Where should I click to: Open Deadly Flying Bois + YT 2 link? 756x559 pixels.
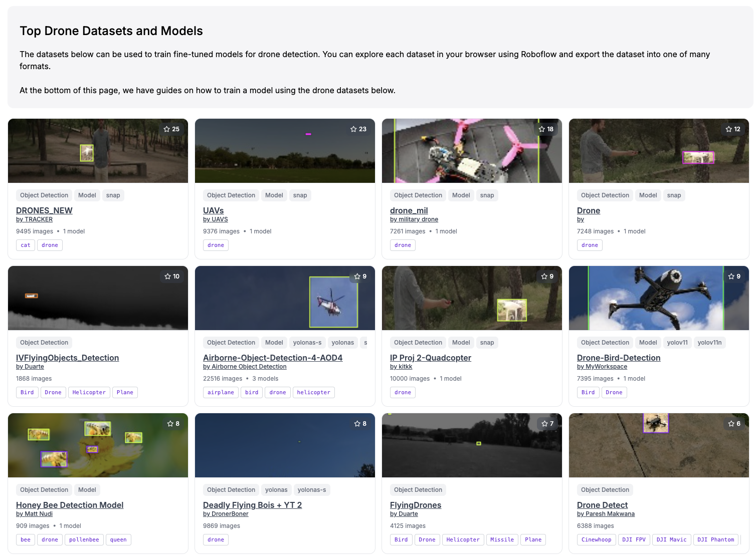pyautogui.click(x=252, y=505)
